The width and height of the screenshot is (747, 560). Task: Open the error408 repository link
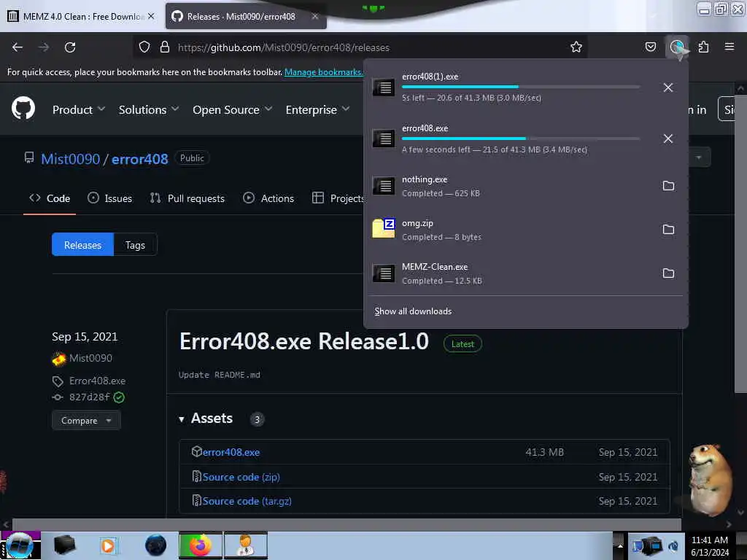pyautogui.click(x=140, y=158)
